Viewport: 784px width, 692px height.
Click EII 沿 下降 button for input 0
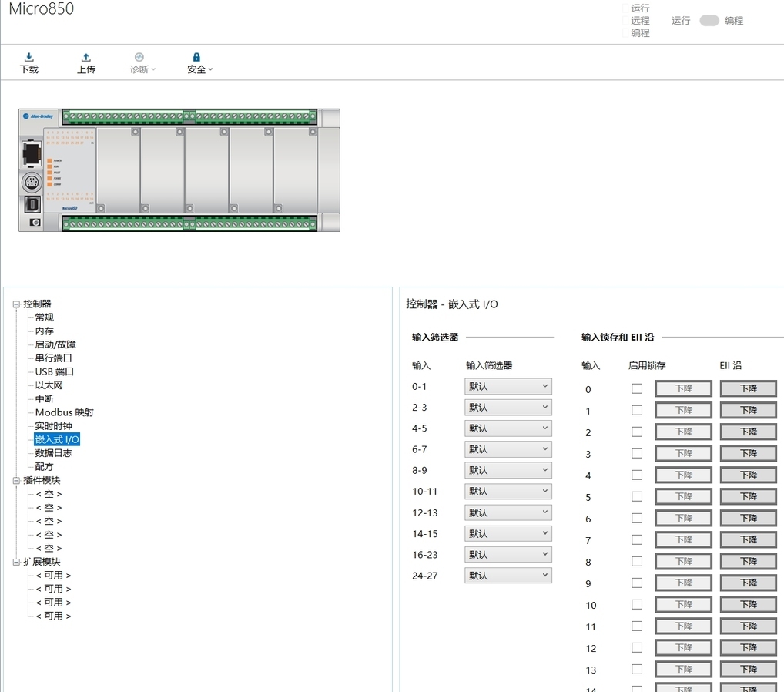749,388
